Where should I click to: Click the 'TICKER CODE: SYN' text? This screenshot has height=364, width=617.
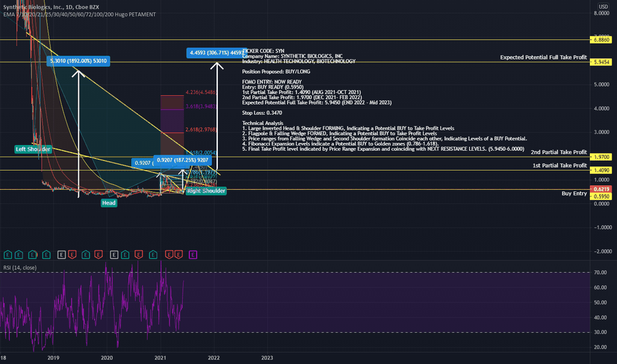pos(263,51)
